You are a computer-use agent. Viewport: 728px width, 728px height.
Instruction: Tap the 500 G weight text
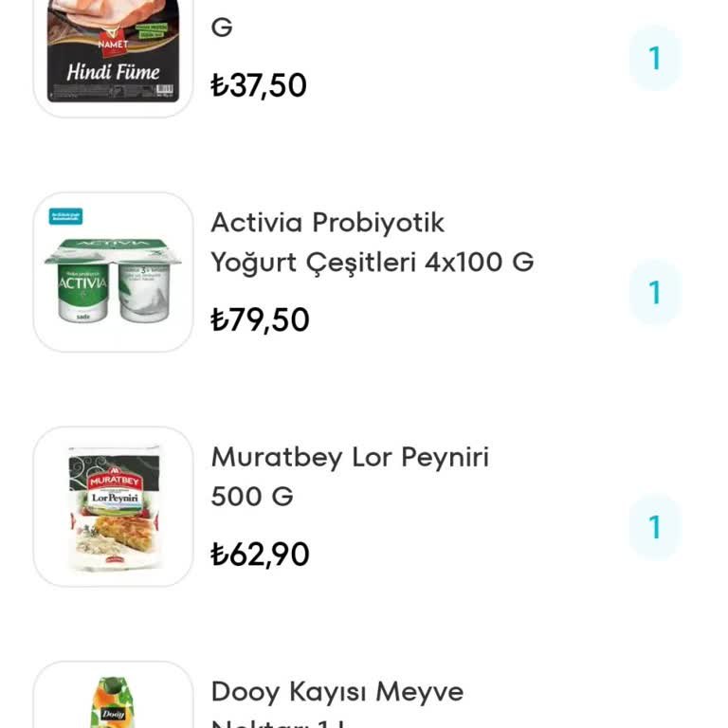click(251, 496)
